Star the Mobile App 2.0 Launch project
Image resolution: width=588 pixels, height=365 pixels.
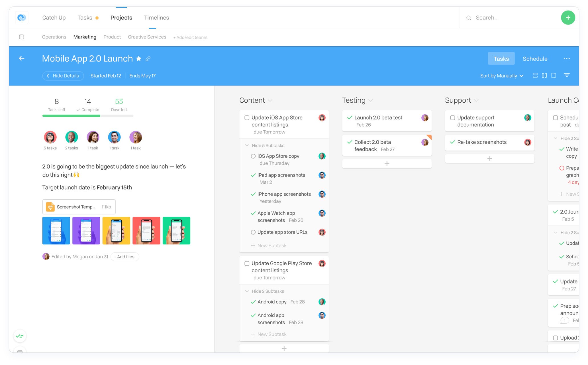[139, 59]
